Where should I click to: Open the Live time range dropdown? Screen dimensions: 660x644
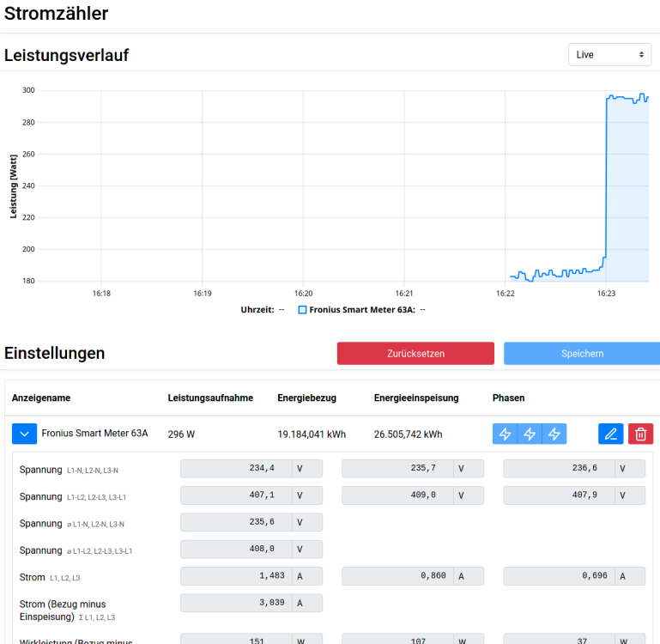tap(609, 54)
